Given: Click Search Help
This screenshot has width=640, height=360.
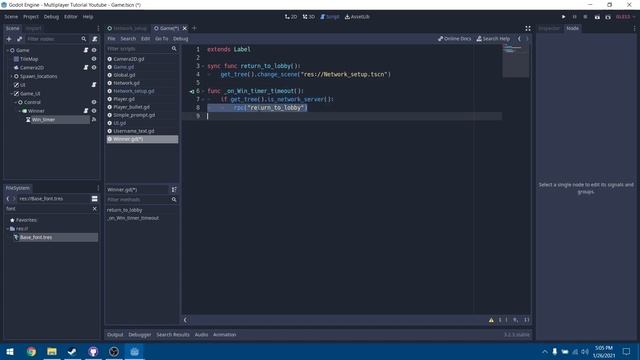Looking at the screenshot, I should coord(493,39).
